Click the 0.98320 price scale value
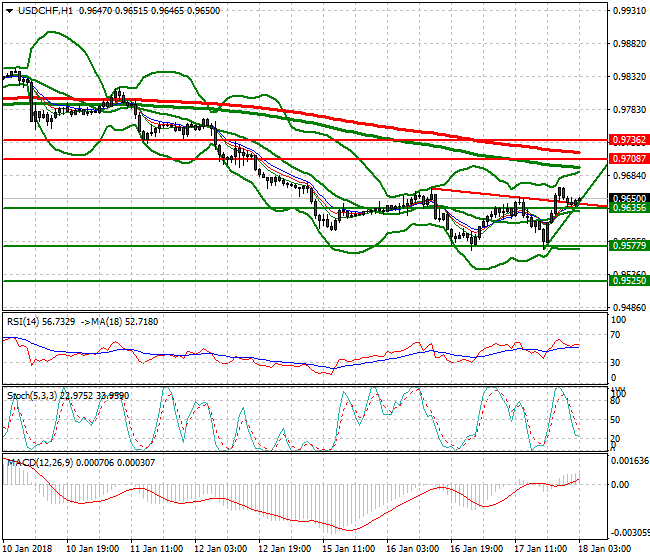 click(630, 77)
